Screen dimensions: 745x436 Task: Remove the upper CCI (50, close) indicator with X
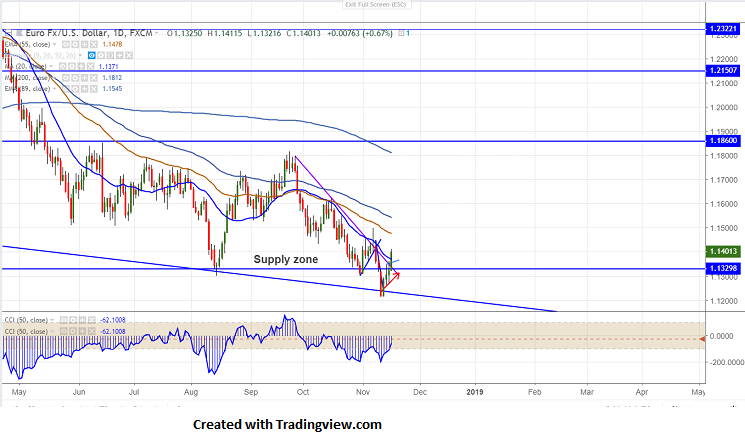(92, 320)
